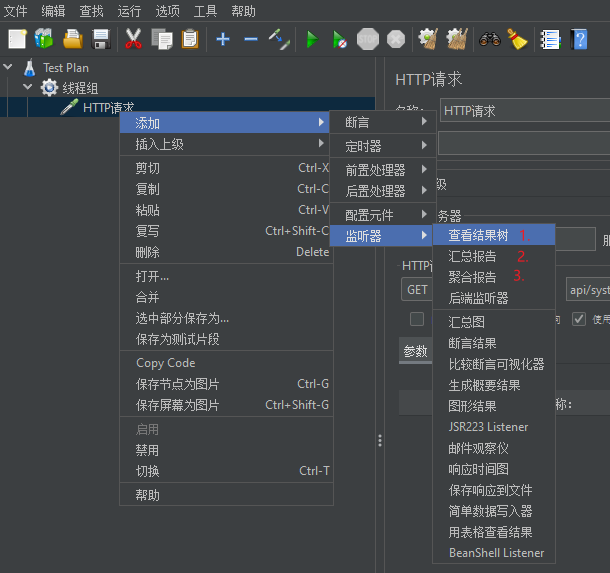Image resolution: width=610 pixels, height=573 pixels.
Task: Click the Open file folder icon
Action: click(73, 39)
